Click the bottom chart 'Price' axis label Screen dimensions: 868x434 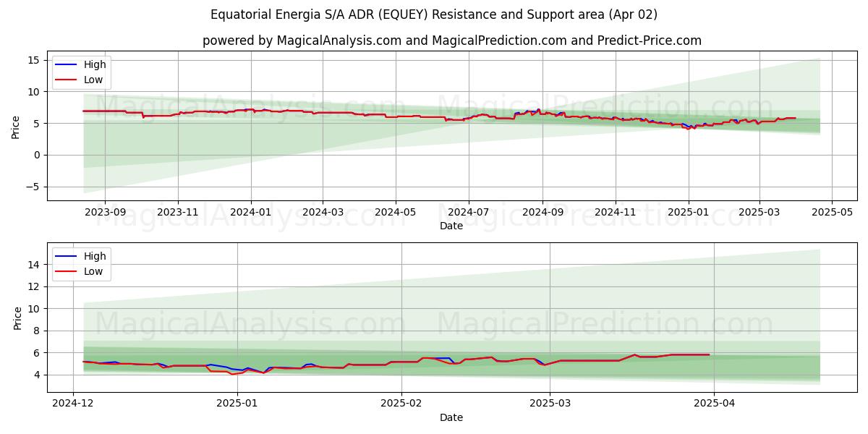[17, 318]
